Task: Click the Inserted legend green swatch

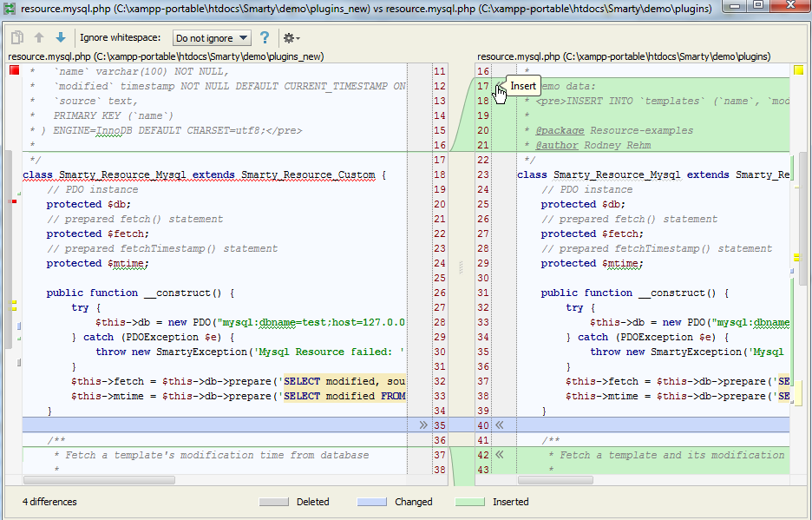Action: click(469, 502)
